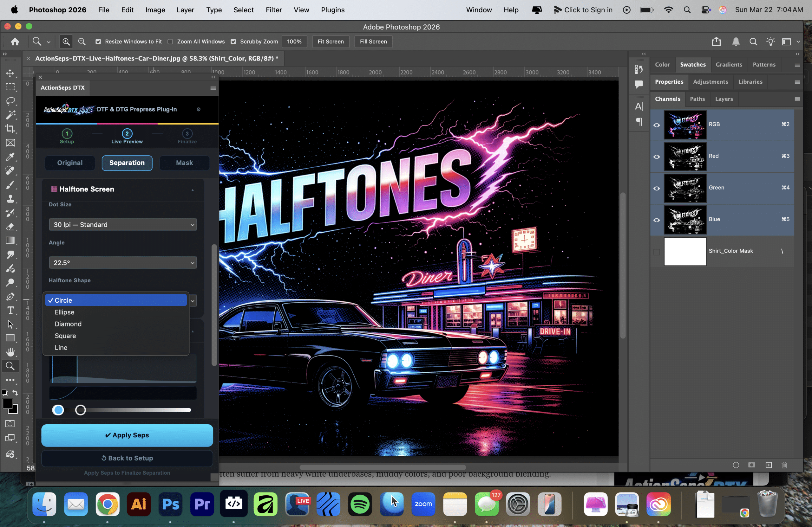Click the white slider handle below curve
Screen dimensions: 812x527
point(81,410)
